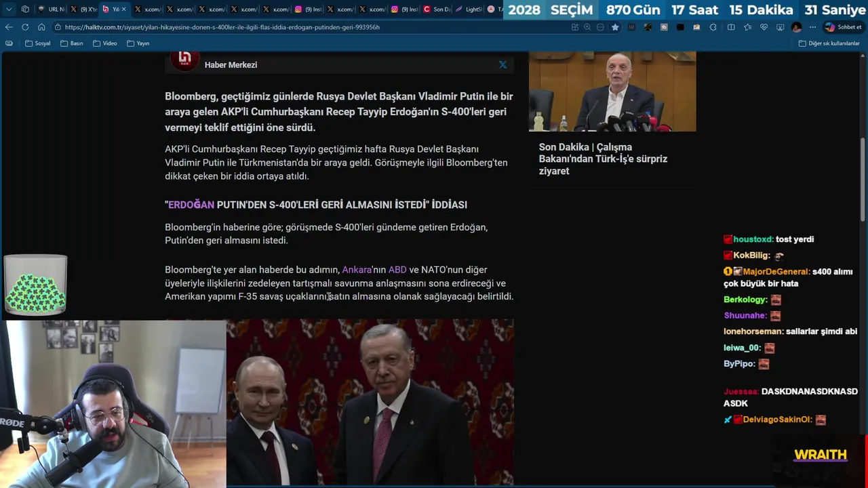Click the fb extension icon
Screen dimensions: 868x488
pyautogui.click(x=664, y=27)
